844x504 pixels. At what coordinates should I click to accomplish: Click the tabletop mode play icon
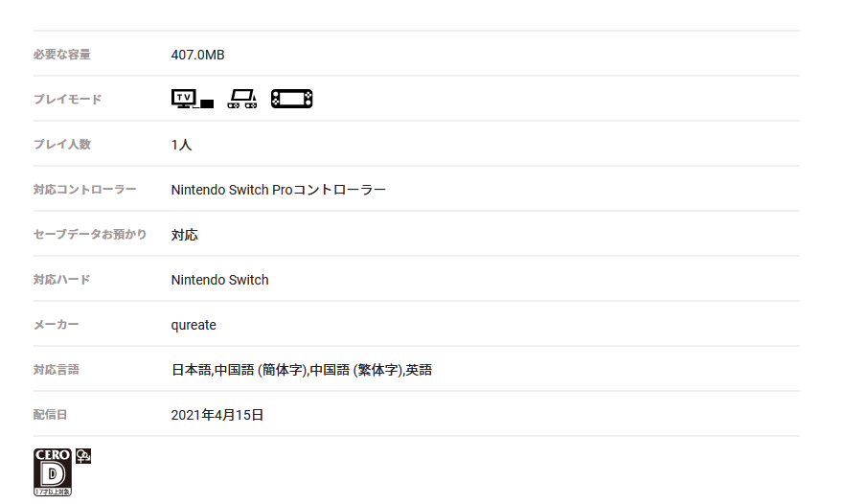pyautogui.click(x=242, y=99)
